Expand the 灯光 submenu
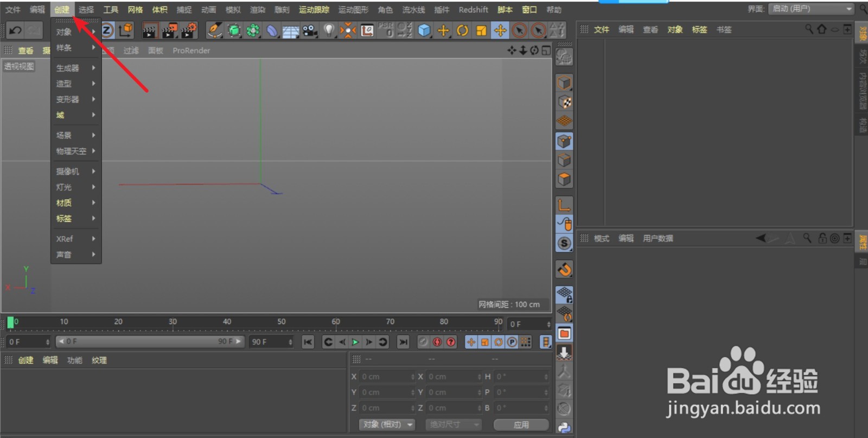This screenshot has width=868, height=438. [x=76, y=187]
